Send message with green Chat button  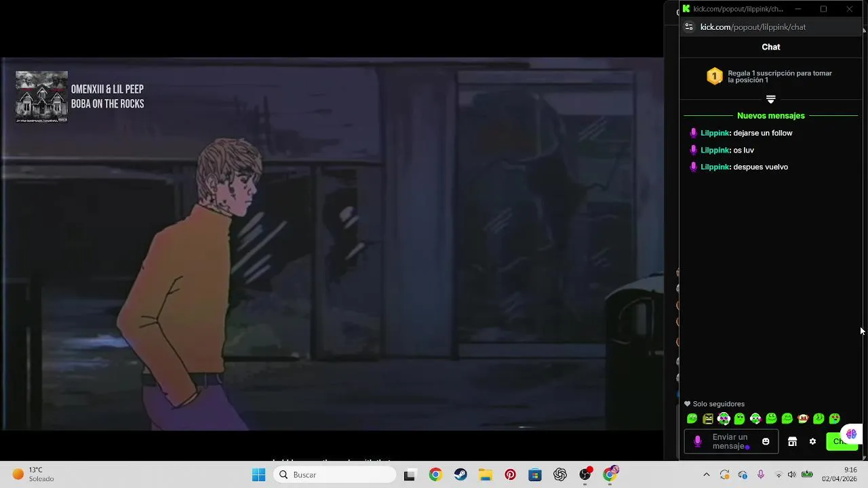(842, 441)
